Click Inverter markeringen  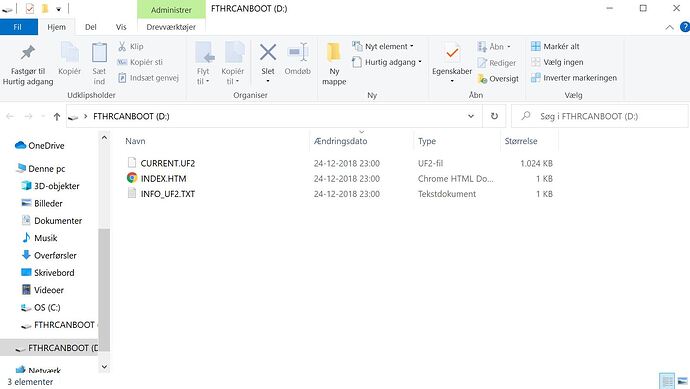pos(574,78)
